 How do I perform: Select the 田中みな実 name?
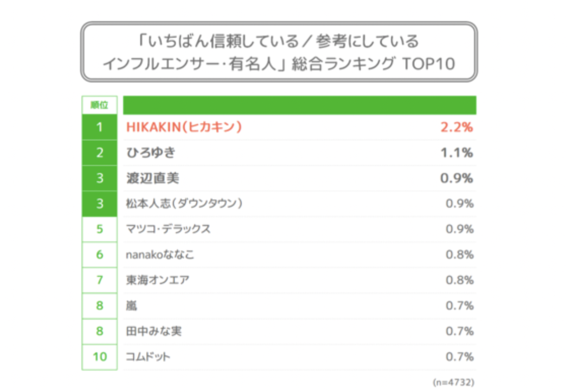click(154, 331)
